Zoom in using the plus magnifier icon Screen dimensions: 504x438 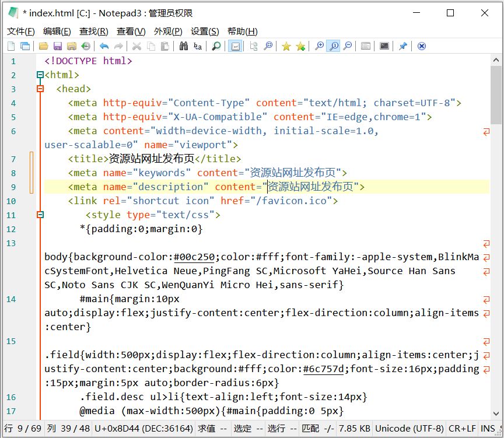pos(319,46)
